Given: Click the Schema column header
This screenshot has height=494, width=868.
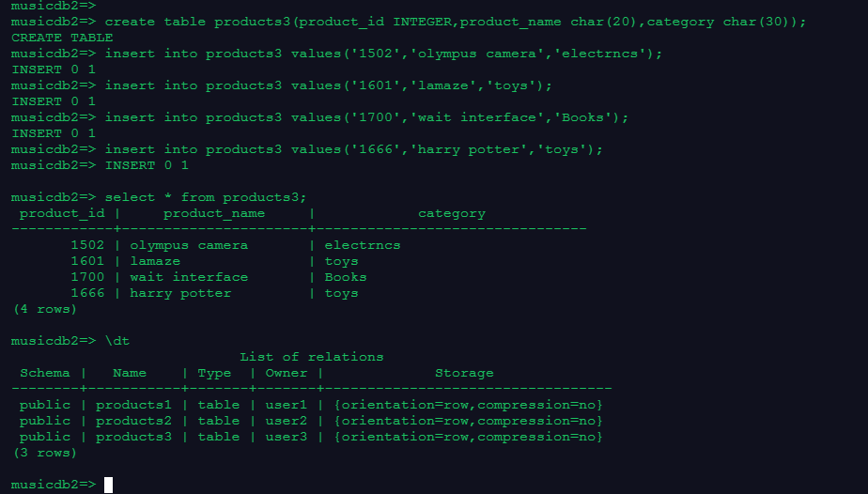Looking at the screenshot, I should point(45,373).
